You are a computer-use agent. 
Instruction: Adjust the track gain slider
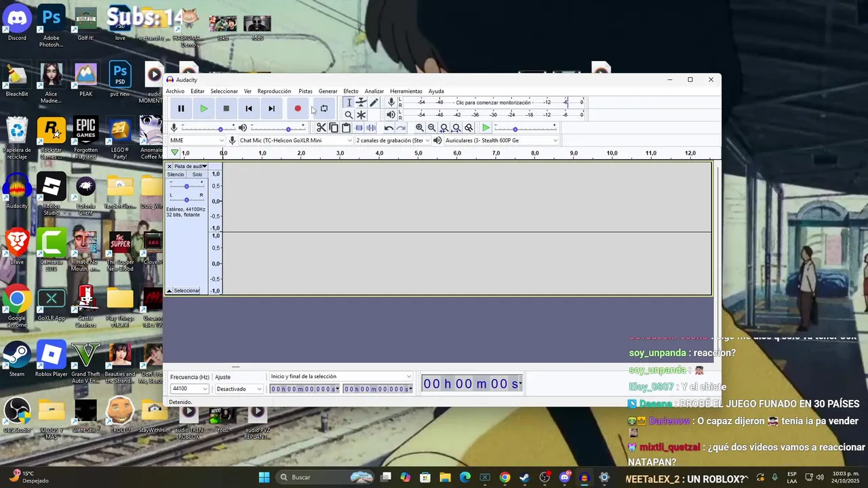pyautogui.click(x=186, y=185)
